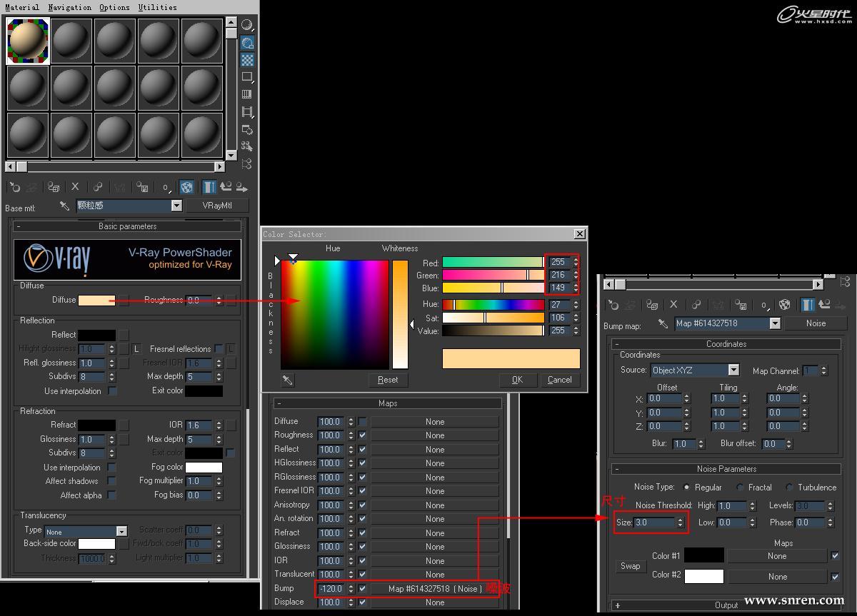Click the Diffuse color swatch
Image resolution: width=857 pixels, height=616 pixels.
96,301
